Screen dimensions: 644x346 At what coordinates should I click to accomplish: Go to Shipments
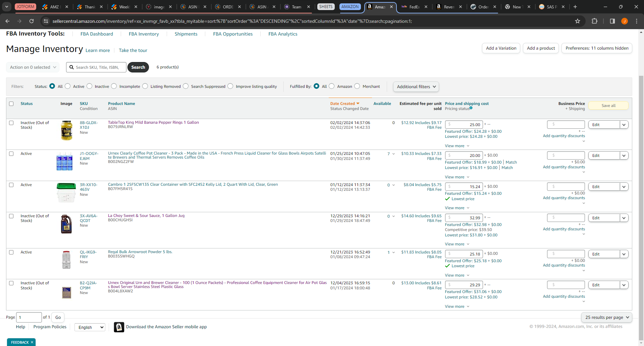(x=186, y=34)
